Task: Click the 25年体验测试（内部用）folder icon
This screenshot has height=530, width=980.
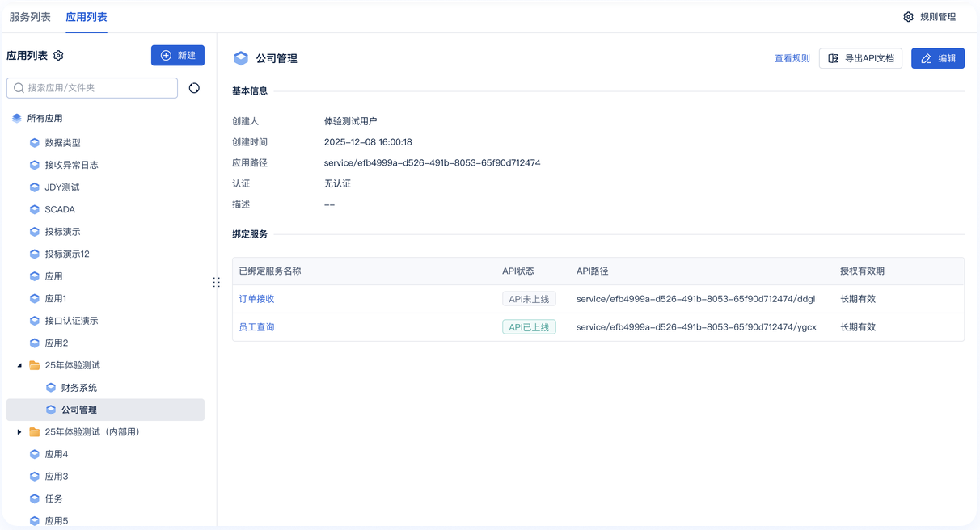Action: [x=35, y=432]
